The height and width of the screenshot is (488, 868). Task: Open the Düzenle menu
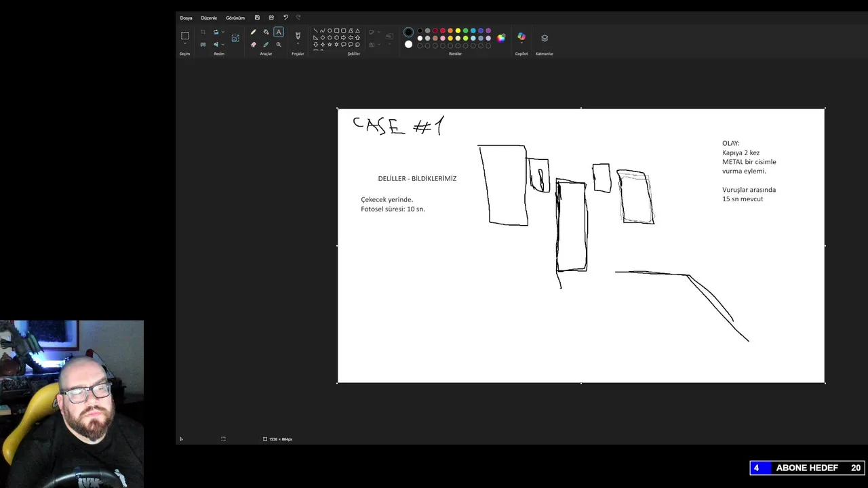[x=209, y=18]
